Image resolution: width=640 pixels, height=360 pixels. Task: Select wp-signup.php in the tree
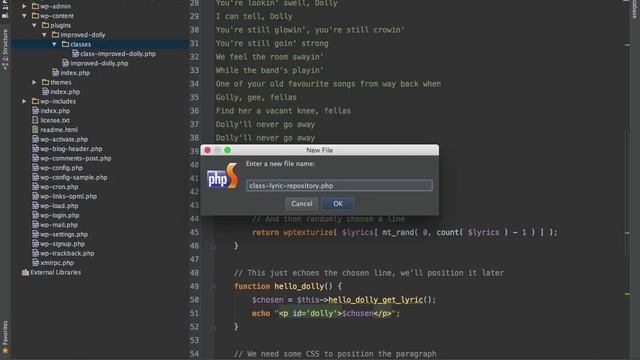click(62, 244)
